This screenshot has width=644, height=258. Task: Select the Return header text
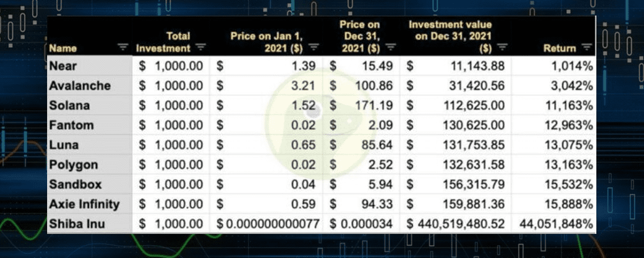[x=560, y=49]
